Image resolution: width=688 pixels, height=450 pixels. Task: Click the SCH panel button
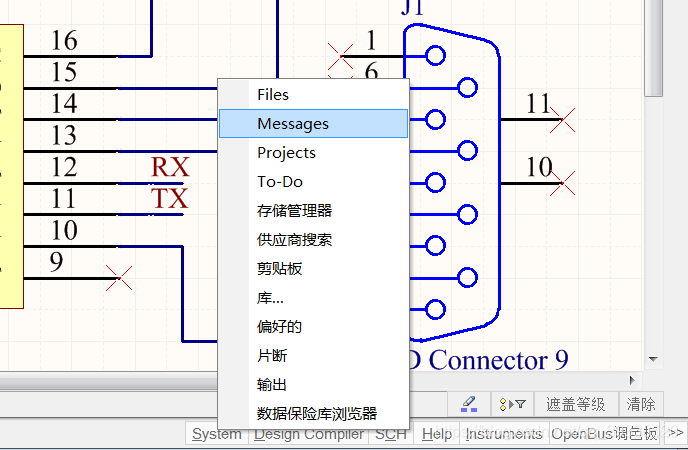pos(391,434)
